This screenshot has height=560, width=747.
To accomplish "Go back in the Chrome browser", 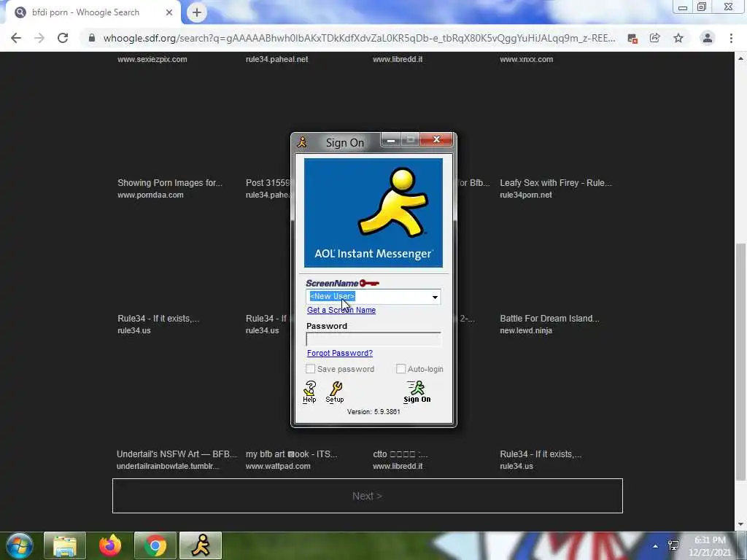I will 16,38.
